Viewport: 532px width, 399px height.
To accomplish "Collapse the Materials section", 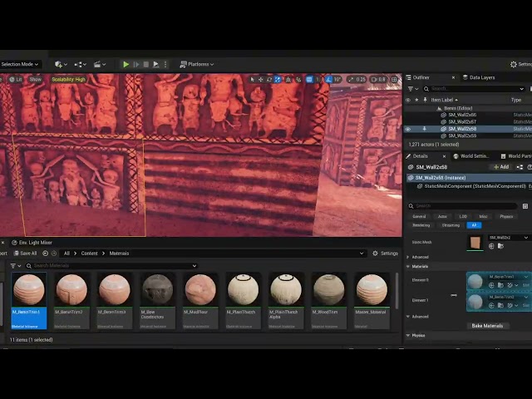I will click(x=408, y=267).
